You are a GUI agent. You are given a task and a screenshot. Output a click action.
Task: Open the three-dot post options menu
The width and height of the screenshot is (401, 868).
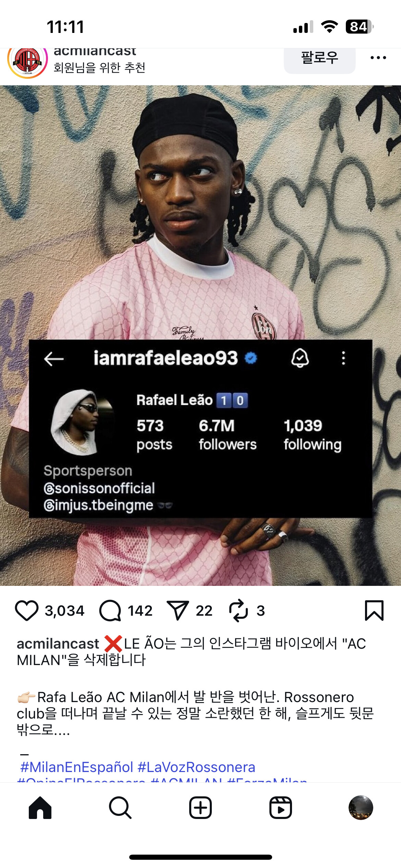coord(378,58)
